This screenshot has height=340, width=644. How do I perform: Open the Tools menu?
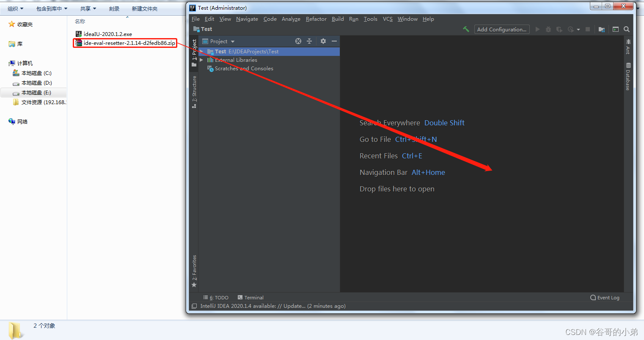[370, 19]
